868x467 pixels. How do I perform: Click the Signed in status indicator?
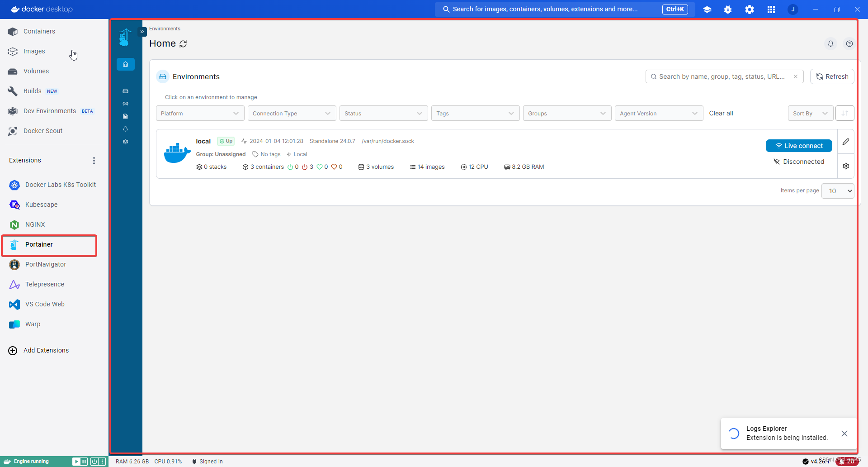pos(207,462)
